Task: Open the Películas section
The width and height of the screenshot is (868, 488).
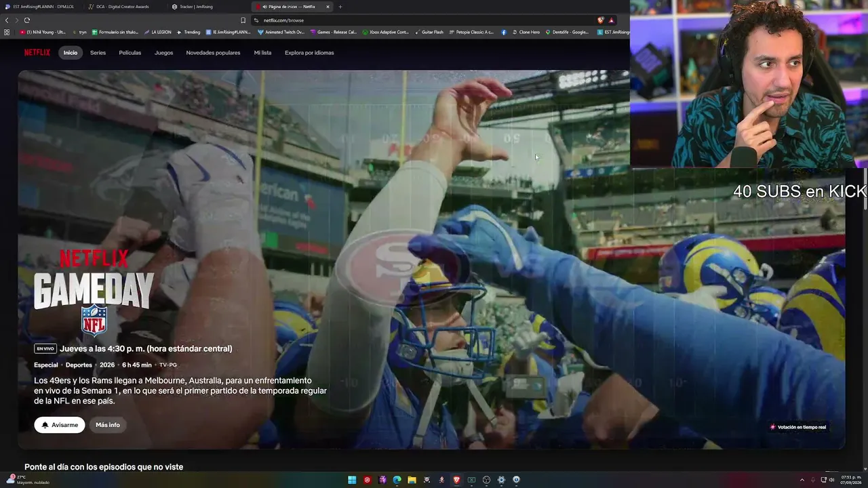Action: point(130,53)
